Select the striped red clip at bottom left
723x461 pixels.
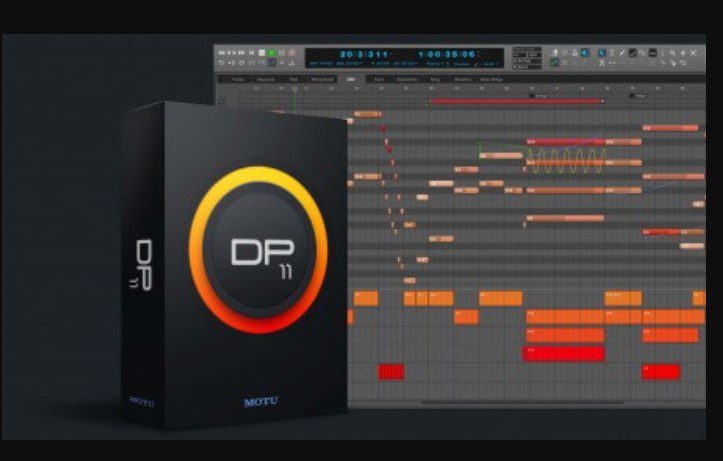click(x=391, y=372)
